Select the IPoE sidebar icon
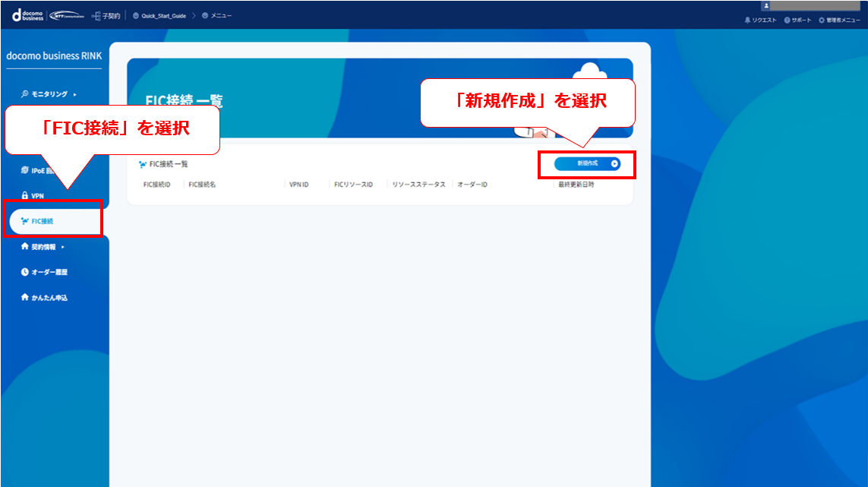This screenshot has height=487, width=868. coord(24,170)
